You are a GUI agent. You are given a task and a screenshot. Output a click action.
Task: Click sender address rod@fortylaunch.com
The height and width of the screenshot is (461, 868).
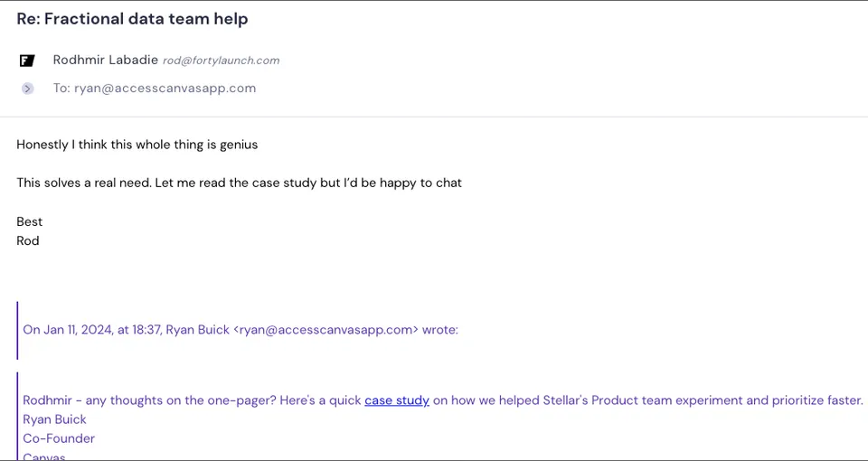[x=221, y=61]
